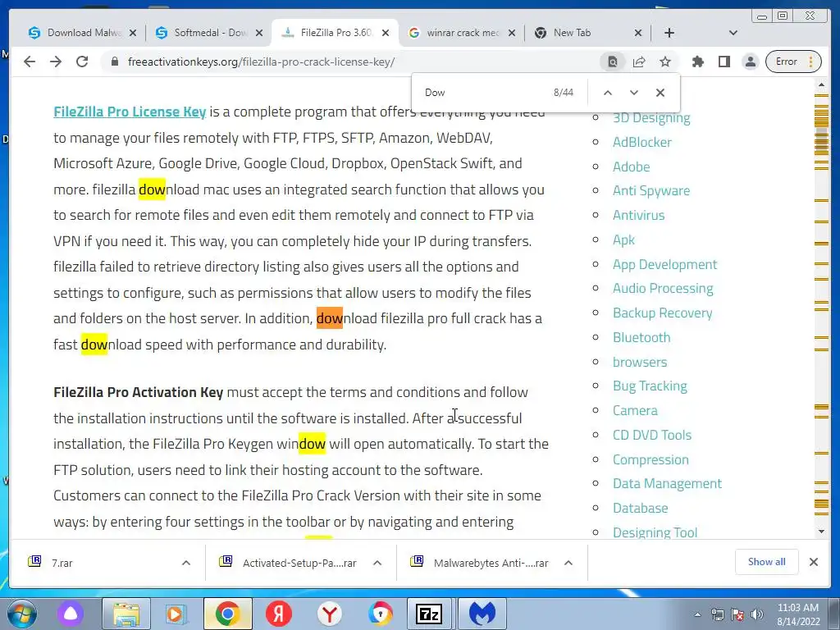Reload the current page
840x630 pixels.
82,62
